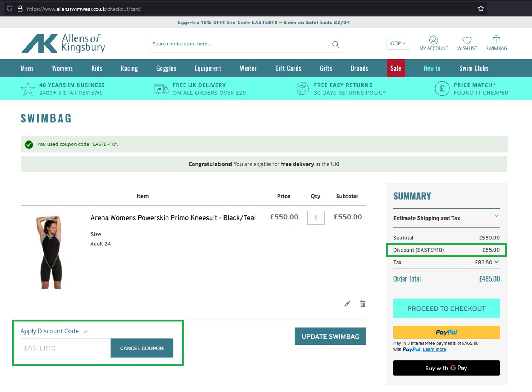
Task: Open the Goggles menu
Action: 166,68
